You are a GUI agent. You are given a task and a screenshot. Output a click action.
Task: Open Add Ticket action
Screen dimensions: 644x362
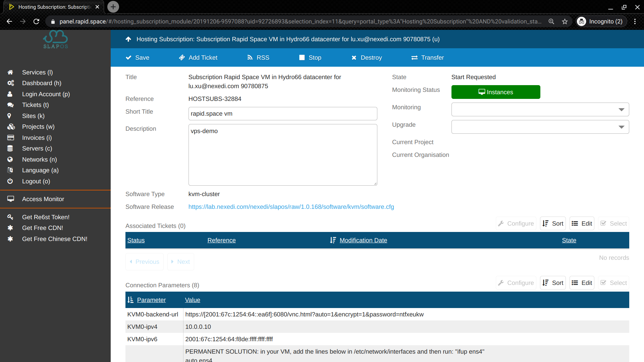[198, 58]
